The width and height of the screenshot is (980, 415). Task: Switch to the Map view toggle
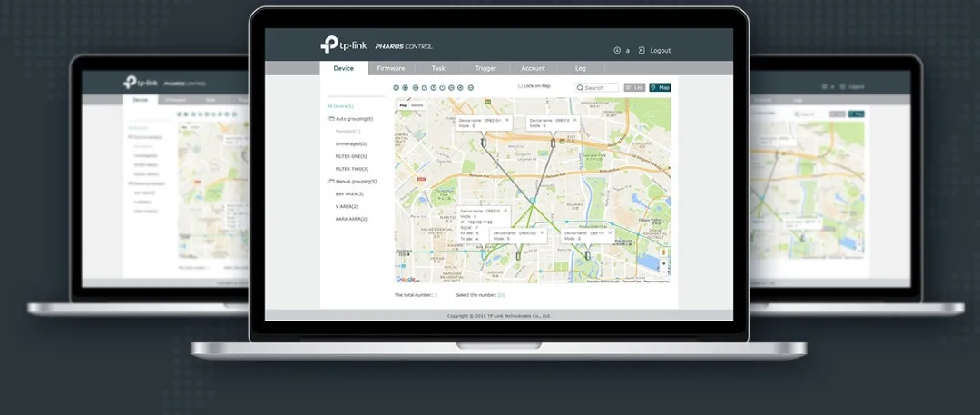pos(660,88)
